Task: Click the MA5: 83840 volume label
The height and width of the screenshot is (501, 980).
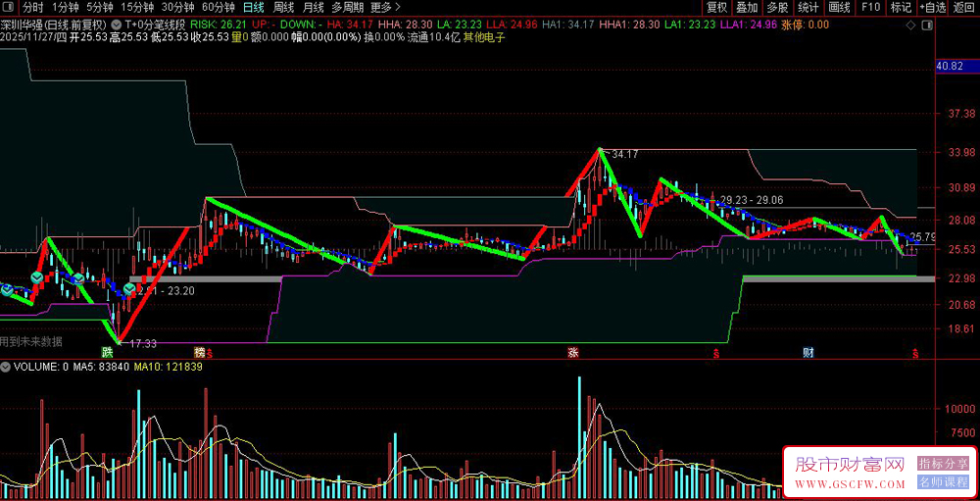Action: (101, 367)
